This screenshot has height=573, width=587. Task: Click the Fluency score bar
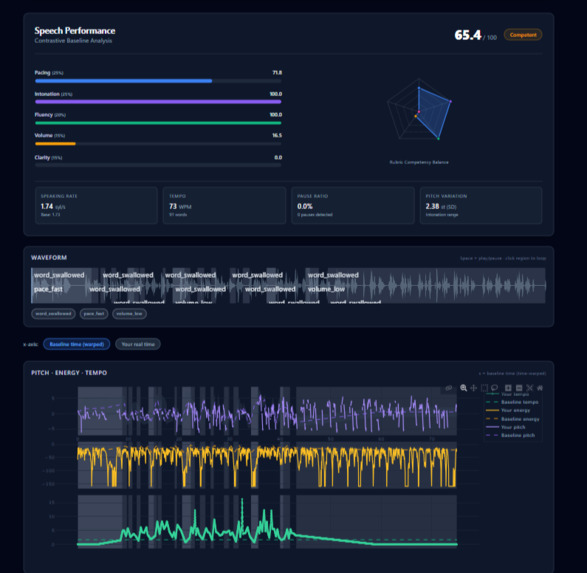click(x=158, y=123)
